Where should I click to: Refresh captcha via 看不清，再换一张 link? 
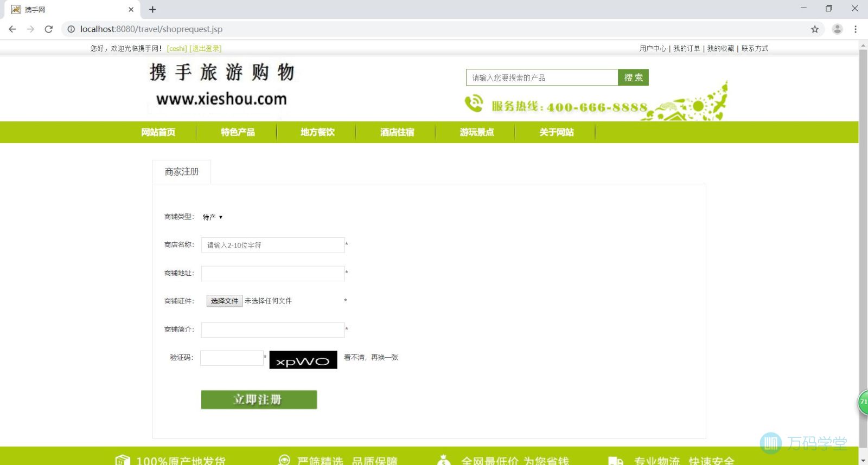tap(371, 358)
